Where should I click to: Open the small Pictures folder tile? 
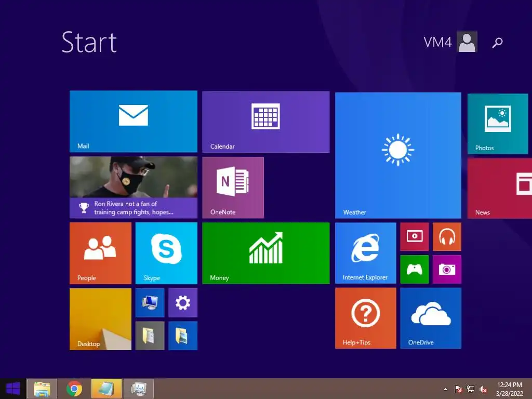click(x=183, y=336)
